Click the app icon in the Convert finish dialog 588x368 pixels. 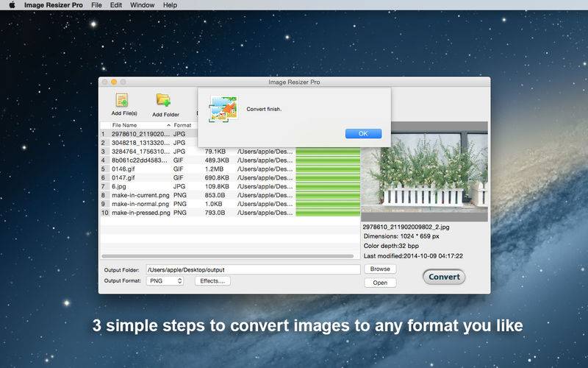223,109
